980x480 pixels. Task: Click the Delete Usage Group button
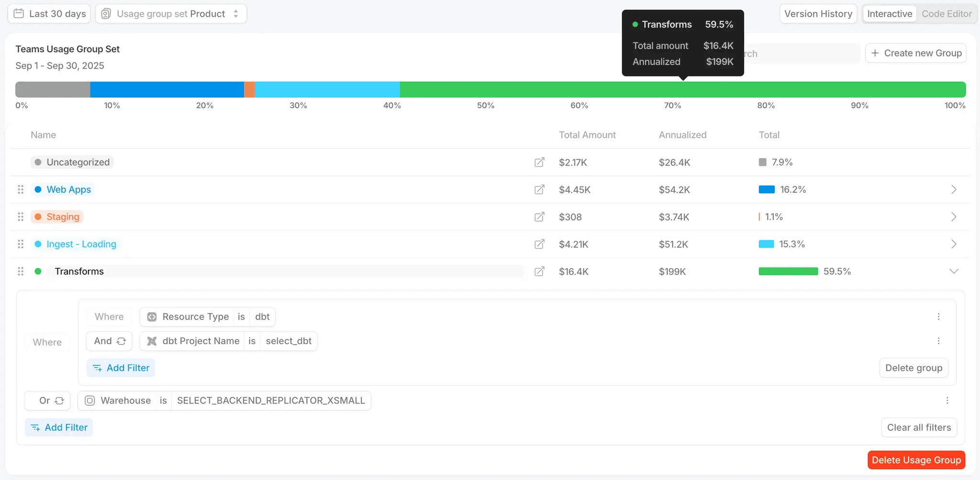(916, 460)
